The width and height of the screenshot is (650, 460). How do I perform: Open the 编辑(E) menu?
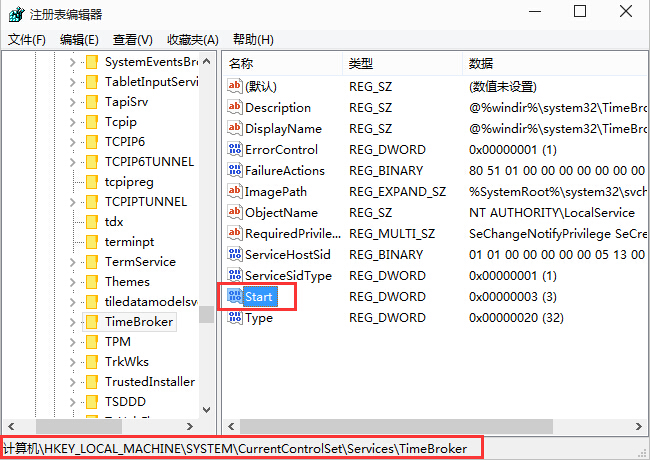click(x=79, y=40)
